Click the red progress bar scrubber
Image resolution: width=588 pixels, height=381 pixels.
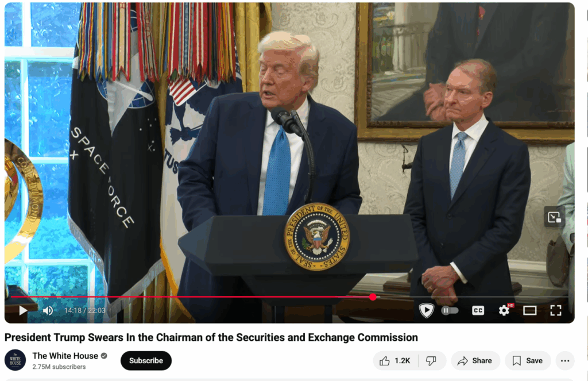372,297
